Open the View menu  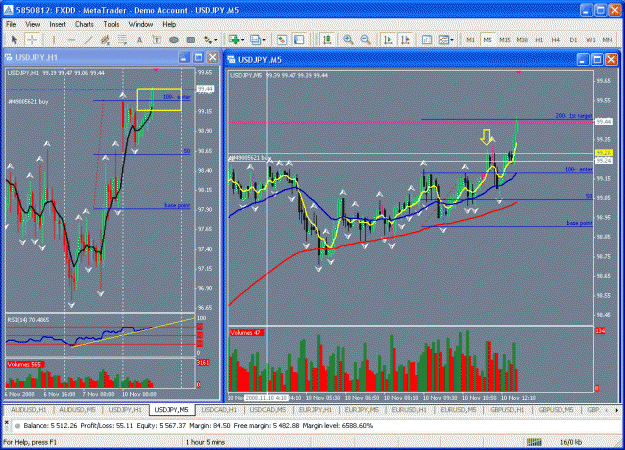click(x=33, y=24)
